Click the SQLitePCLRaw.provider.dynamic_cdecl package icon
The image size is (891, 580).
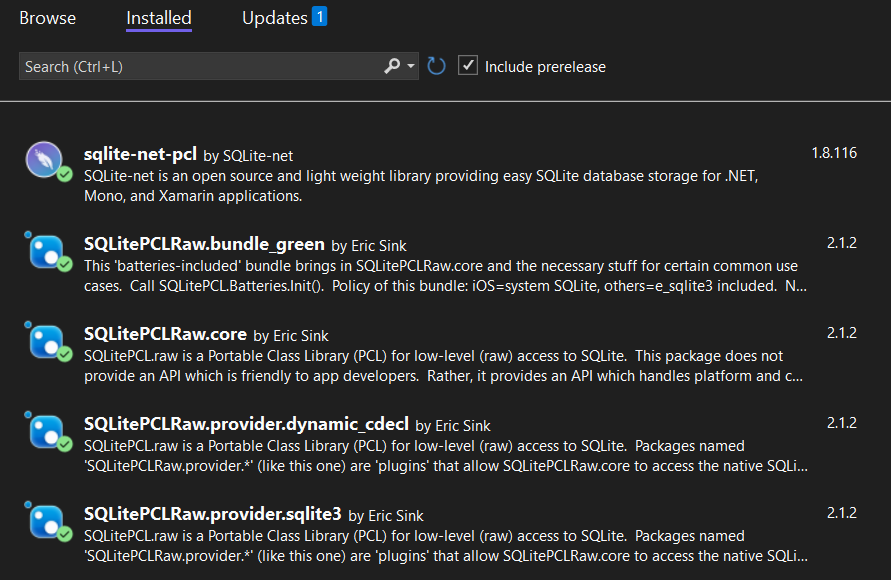click(x=46, y=430)
